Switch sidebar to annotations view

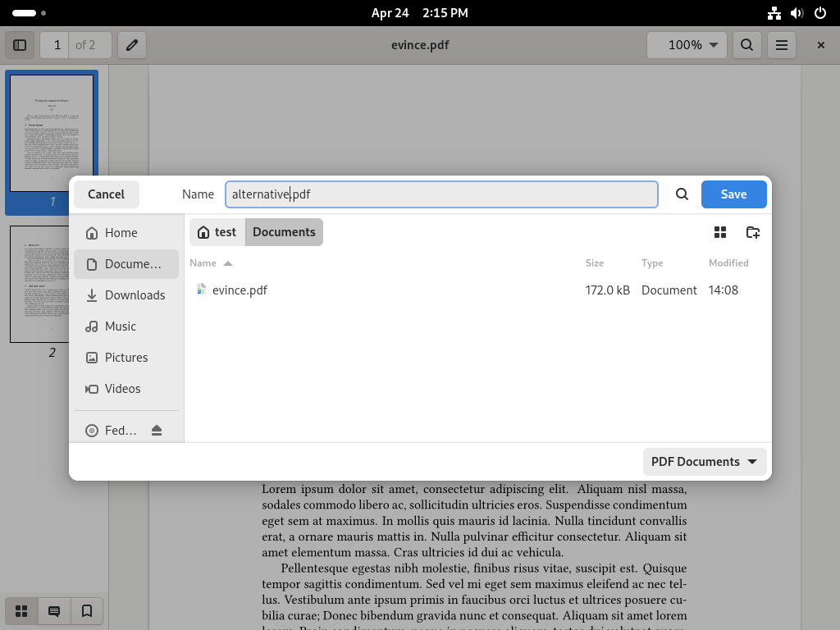tap(54, 611)
